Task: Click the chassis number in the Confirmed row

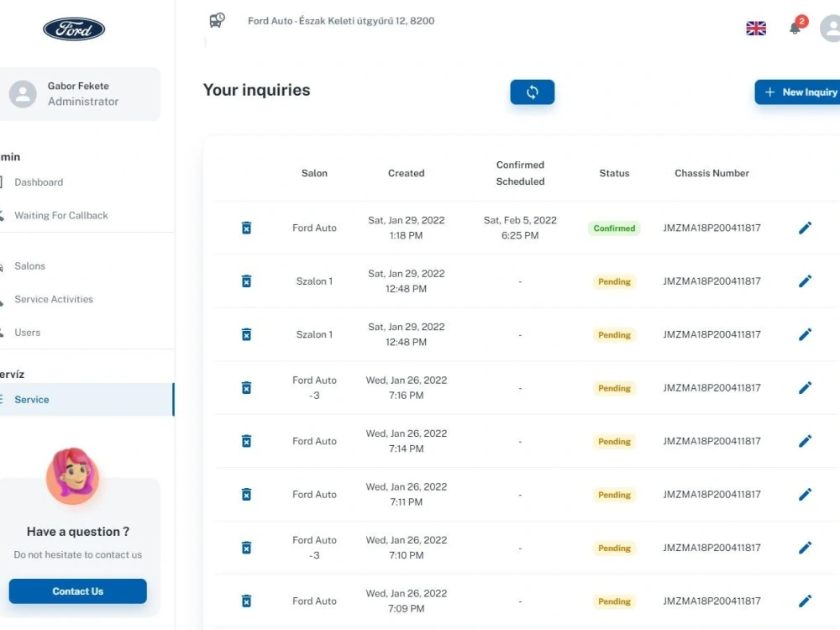Action: (711, 228)
